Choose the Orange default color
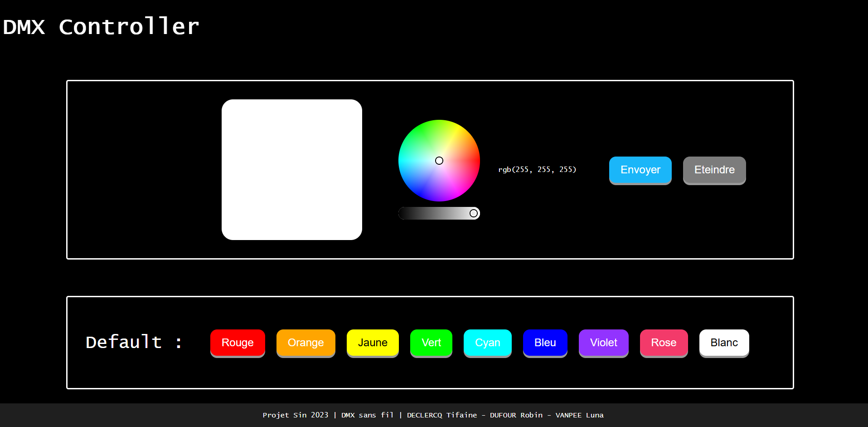The width and height of the screenshot is (868, 427). point(305,343)
